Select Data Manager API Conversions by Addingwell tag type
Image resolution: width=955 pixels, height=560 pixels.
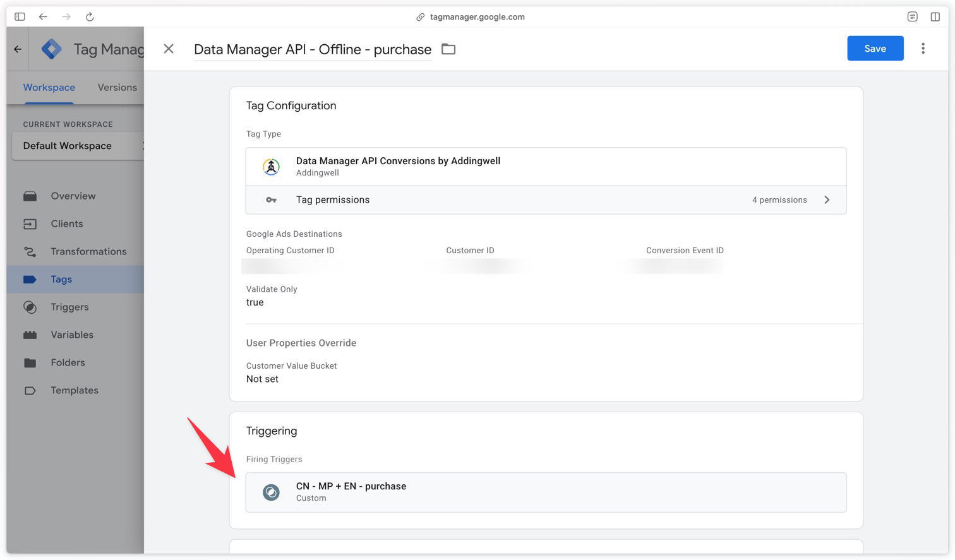546,167
